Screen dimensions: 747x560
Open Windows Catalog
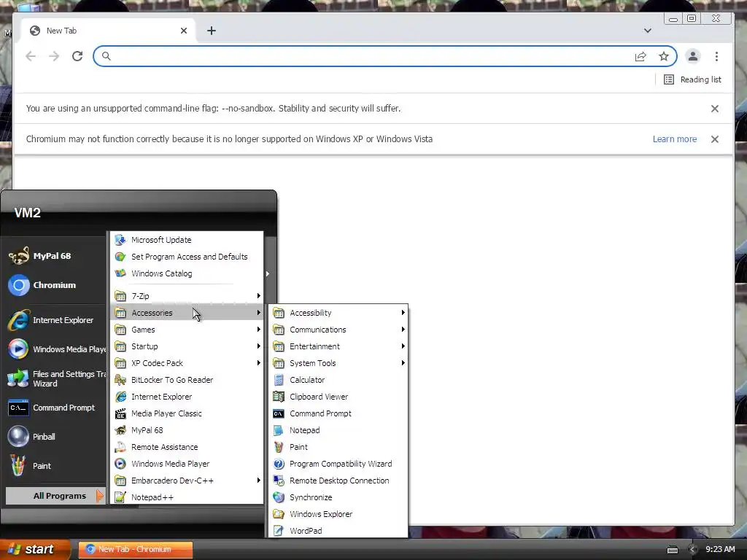pyautogui.click(x=187, y=273)
